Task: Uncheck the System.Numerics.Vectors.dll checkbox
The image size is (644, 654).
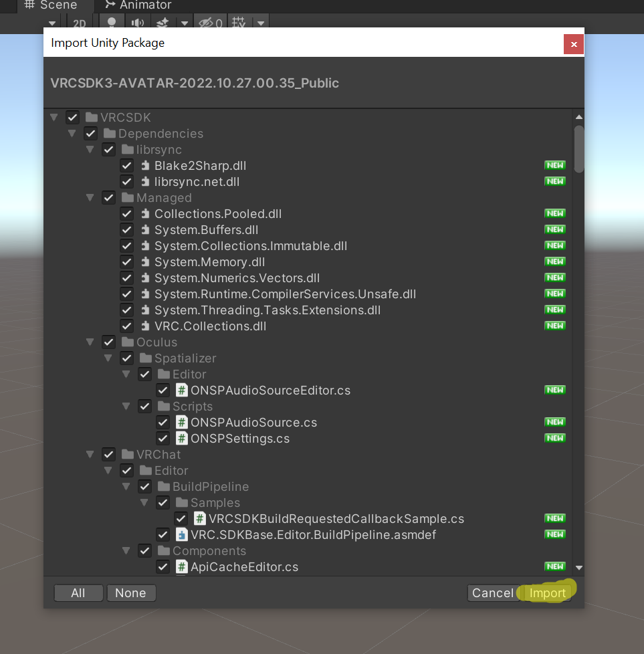Action: point(127,278)
